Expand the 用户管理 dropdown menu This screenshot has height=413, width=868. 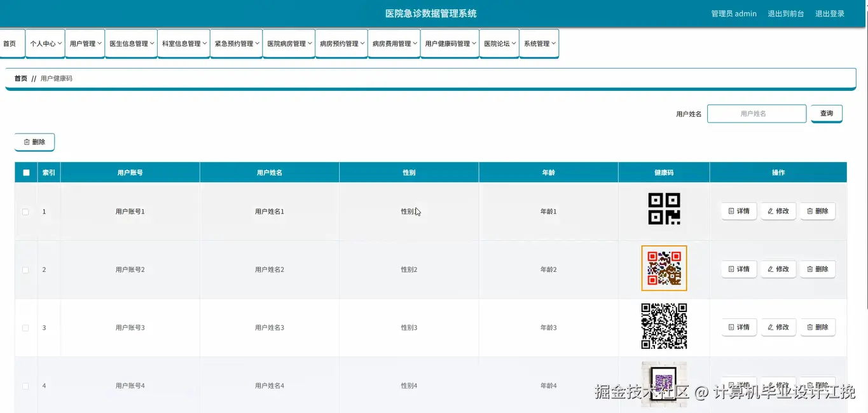coord(85,44)
